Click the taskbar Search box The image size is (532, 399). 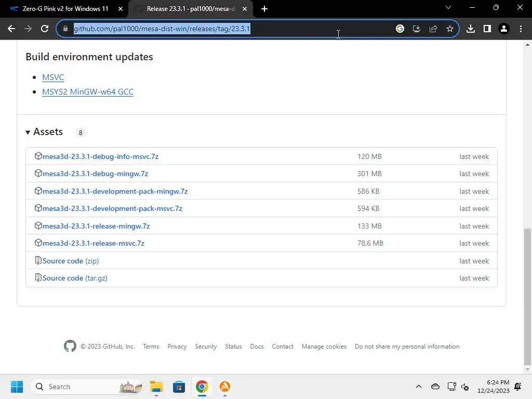pos(87,387)
